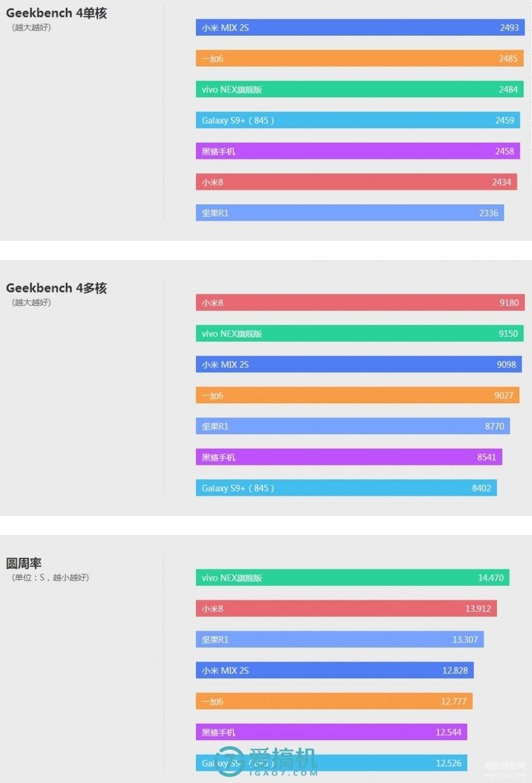Screen dimensions: 532x783
Task: Click the 小米 MIX 2S bar showing 2493
Action: point(360,27)
